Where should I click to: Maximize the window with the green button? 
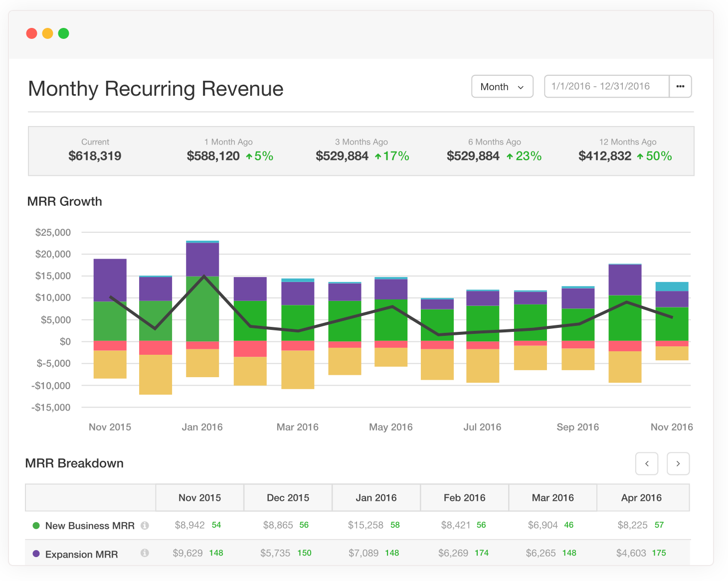pos(63,33)
